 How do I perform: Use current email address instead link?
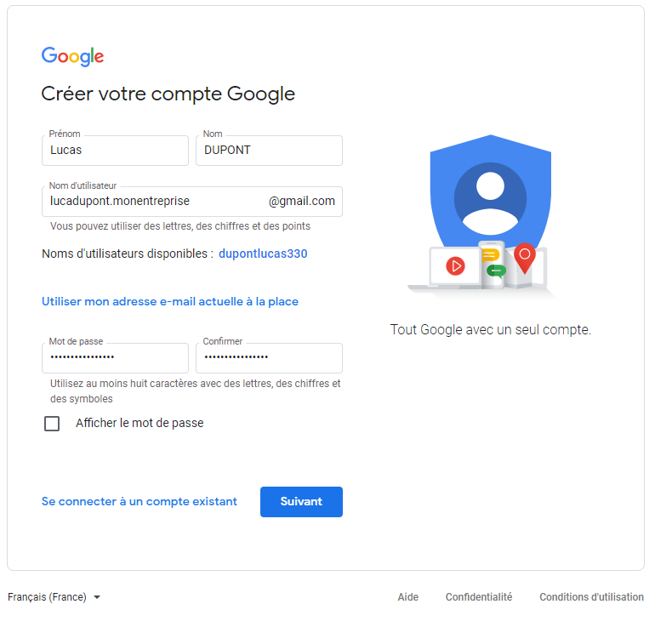point(170,301)
